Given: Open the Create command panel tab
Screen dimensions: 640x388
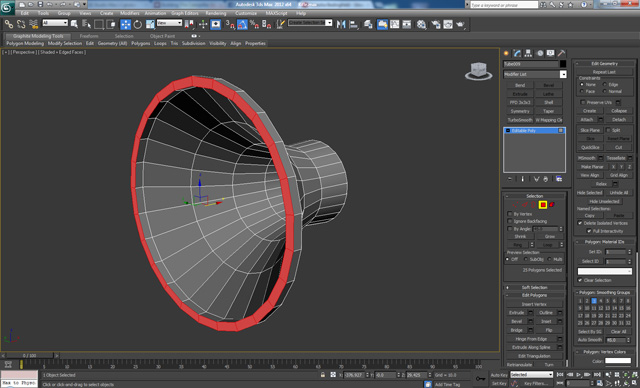Looking at the screenshot, I should (507, 53).
